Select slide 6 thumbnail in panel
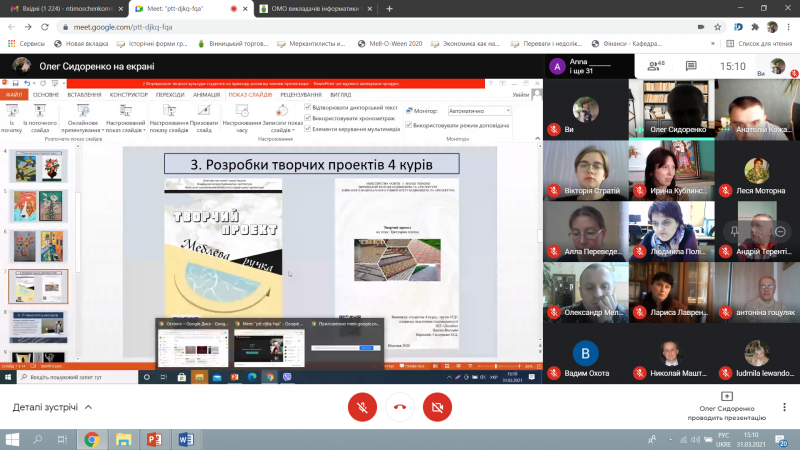 pyautogui.click(x=38, y=246)
